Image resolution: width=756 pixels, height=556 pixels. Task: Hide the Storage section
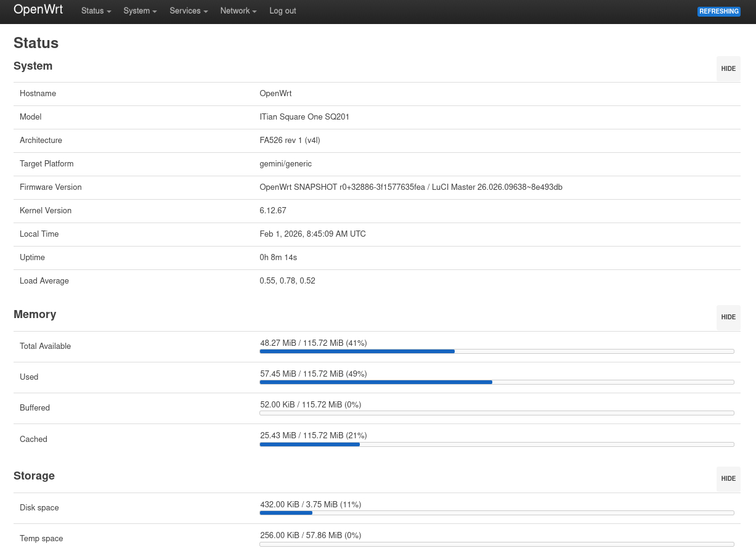coord(728,479)
